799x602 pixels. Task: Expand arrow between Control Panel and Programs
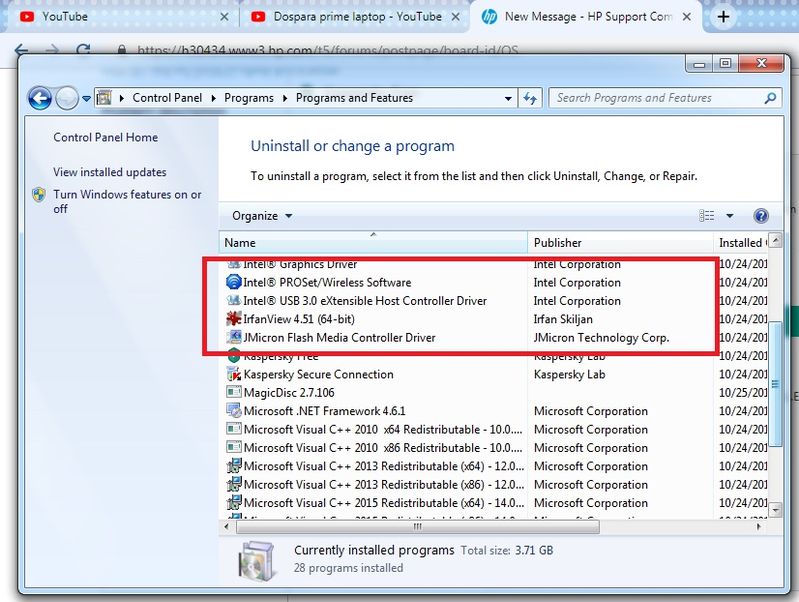(x=213, y=98)
